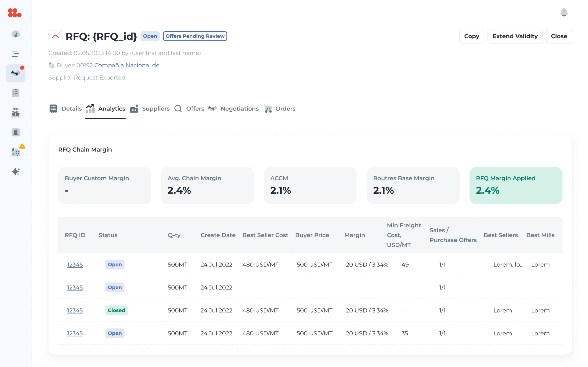Click the Suppliers factory icon

tap(134, 108)
